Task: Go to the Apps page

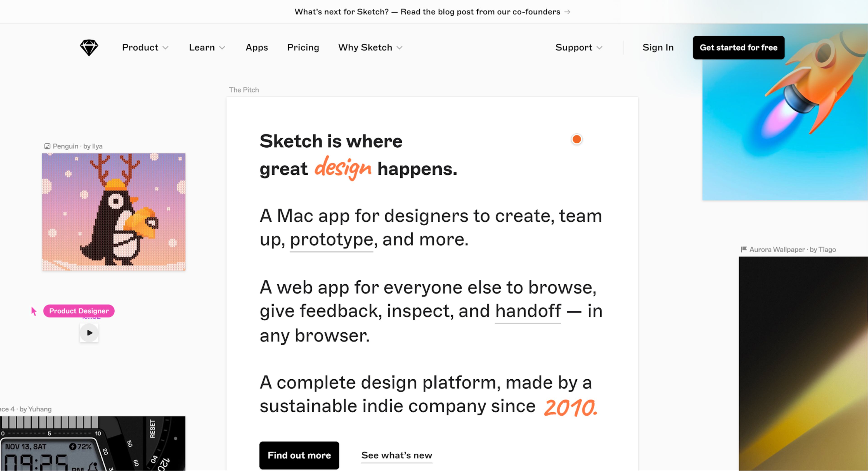Action: [x=256, y=47]
